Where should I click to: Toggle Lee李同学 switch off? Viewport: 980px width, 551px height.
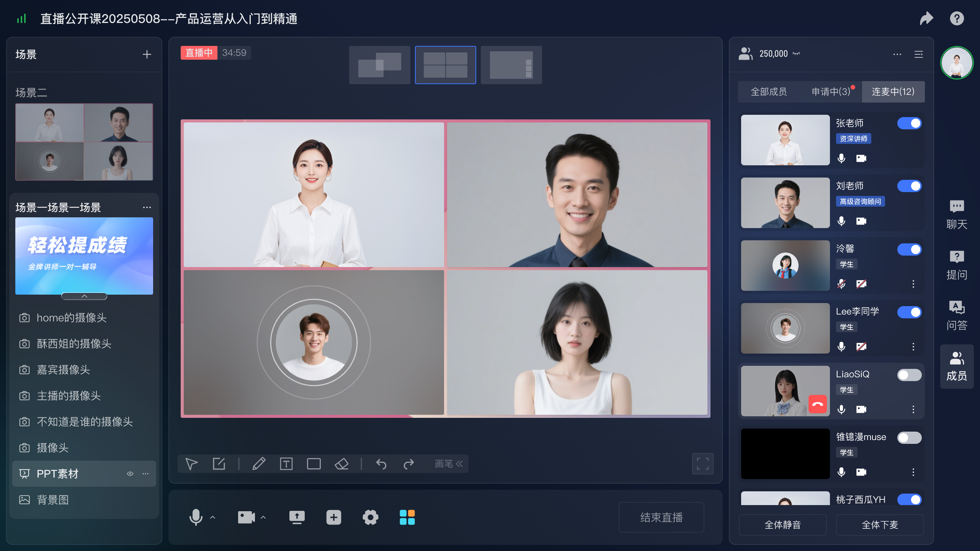tap(910, 312)
